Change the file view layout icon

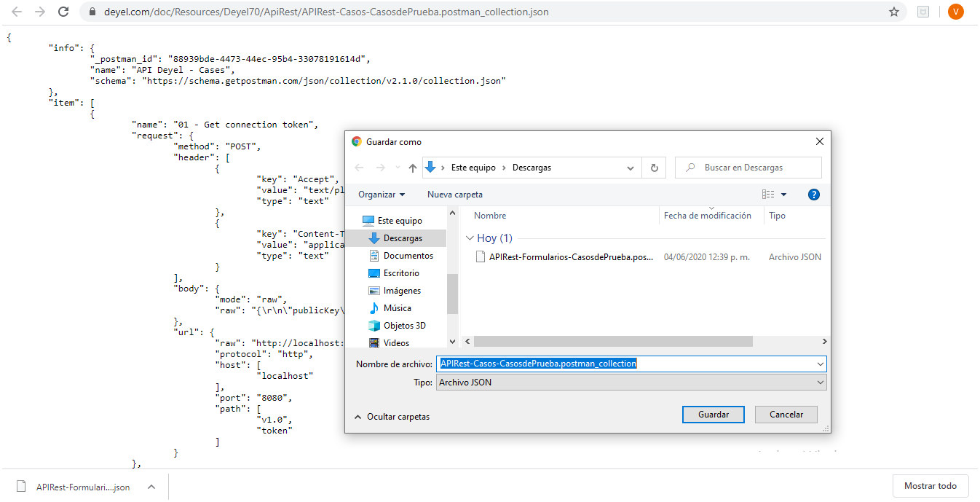coord(768,195)
